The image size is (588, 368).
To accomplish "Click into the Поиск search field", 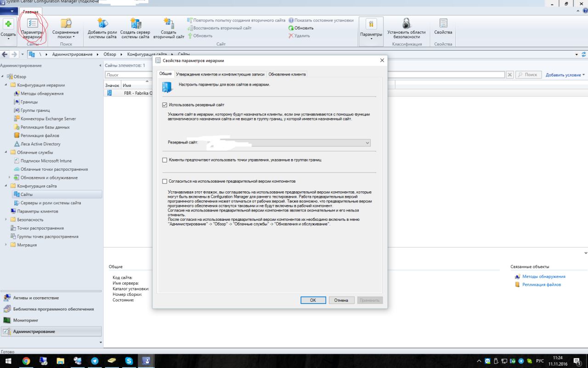I will (x=305, y=75).
